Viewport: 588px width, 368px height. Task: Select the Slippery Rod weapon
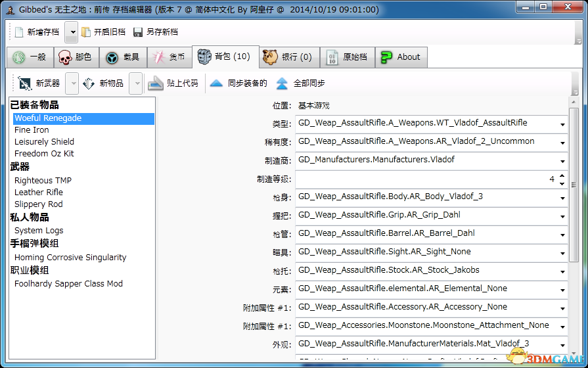(x=38, y=204)
